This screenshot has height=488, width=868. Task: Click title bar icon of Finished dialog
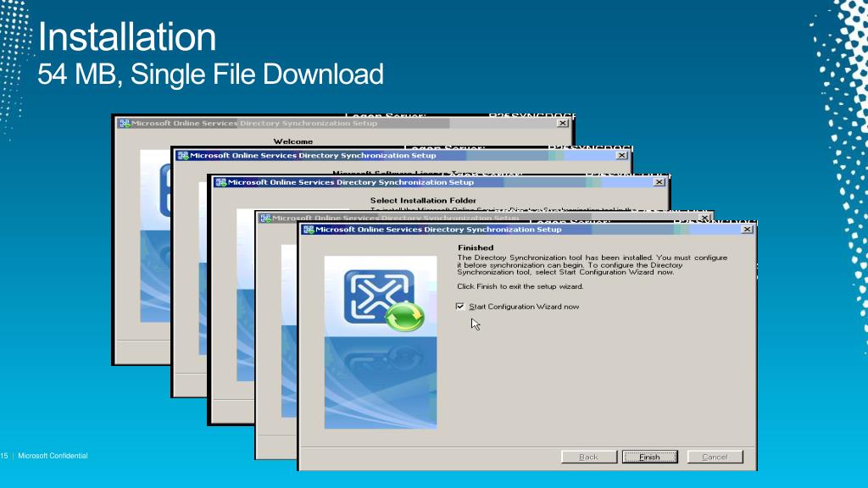(x=309, y=230)
